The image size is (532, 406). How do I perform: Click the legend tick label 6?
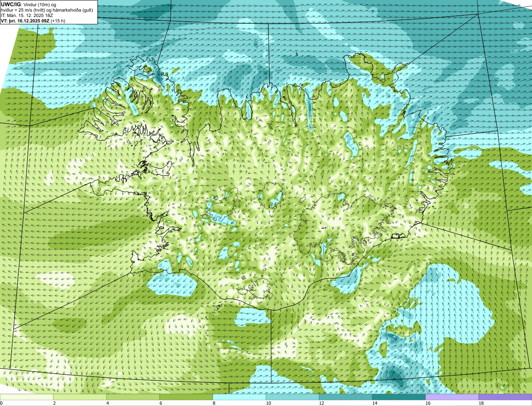(x=161, y=403)
